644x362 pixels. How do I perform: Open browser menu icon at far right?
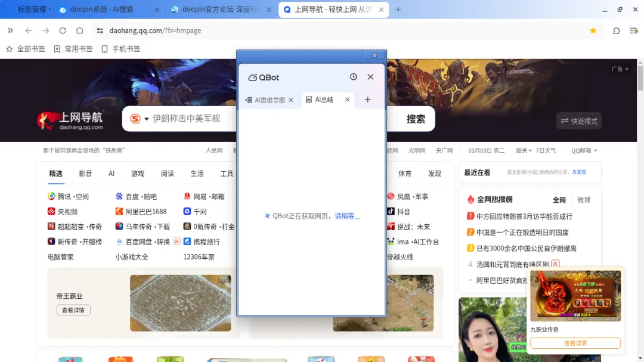[633, 30]
